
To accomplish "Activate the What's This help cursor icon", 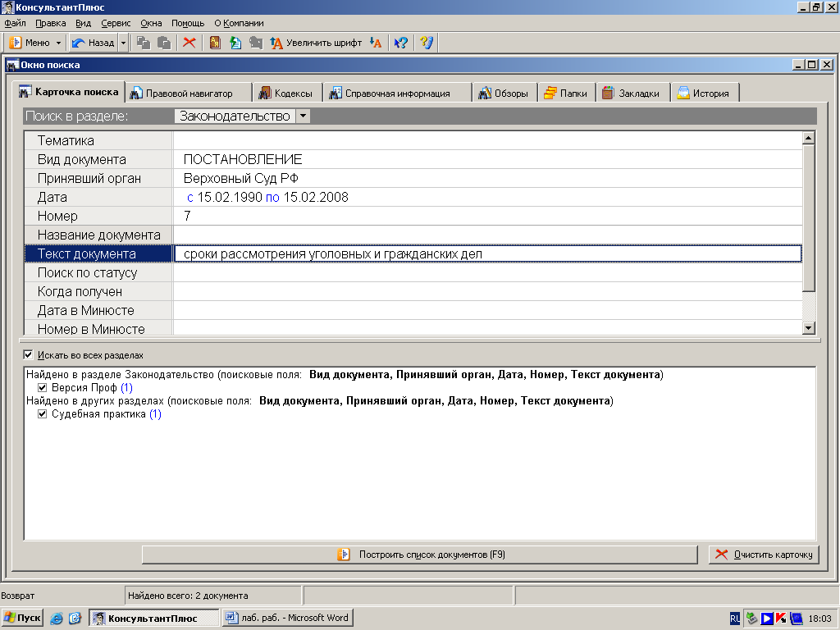I will (400, 43).
